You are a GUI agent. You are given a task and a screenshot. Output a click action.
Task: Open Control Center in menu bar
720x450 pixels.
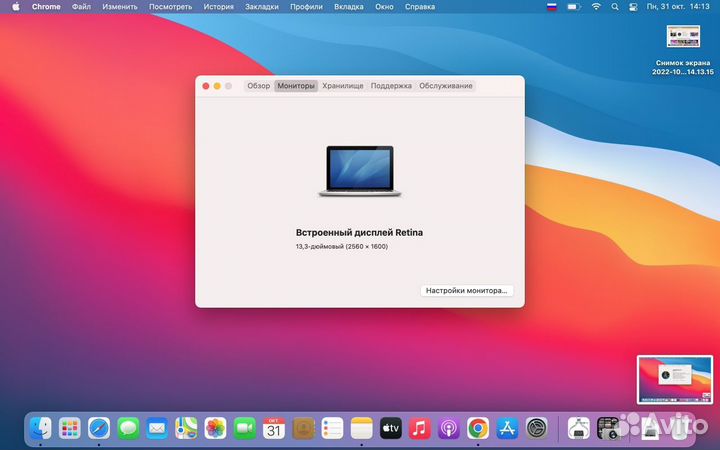633,7
